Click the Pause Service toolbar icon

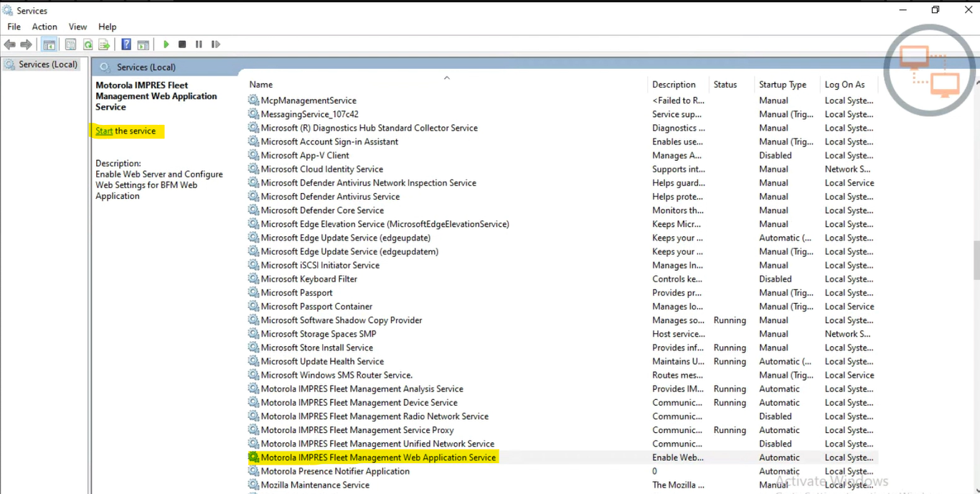pos(199,45)
